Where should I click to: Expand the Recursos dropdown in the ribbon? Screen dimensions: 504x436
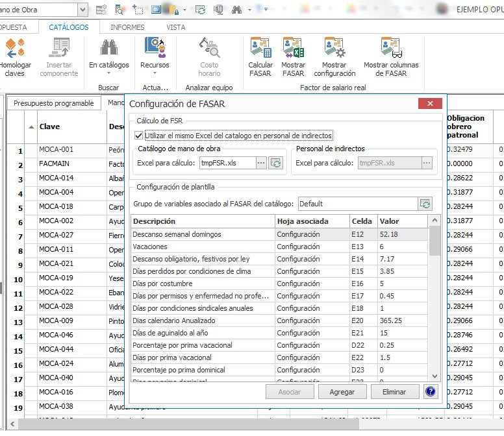155,65
